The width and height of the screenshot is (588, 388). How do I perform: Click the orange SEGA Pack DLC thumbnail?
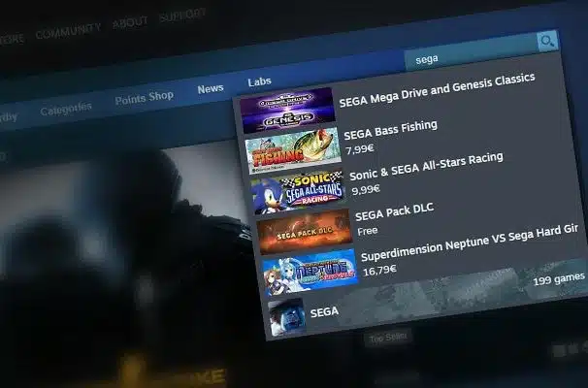(x=305, y=231)
